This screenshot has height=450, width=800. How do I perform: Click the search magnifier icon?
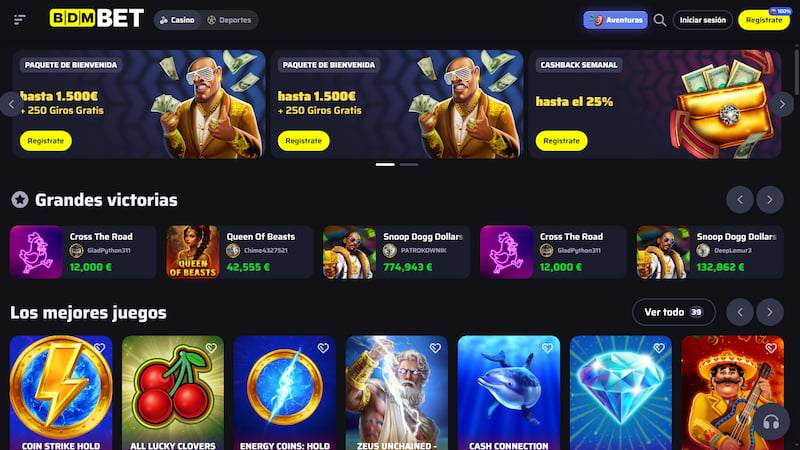[x=660, y=20]
